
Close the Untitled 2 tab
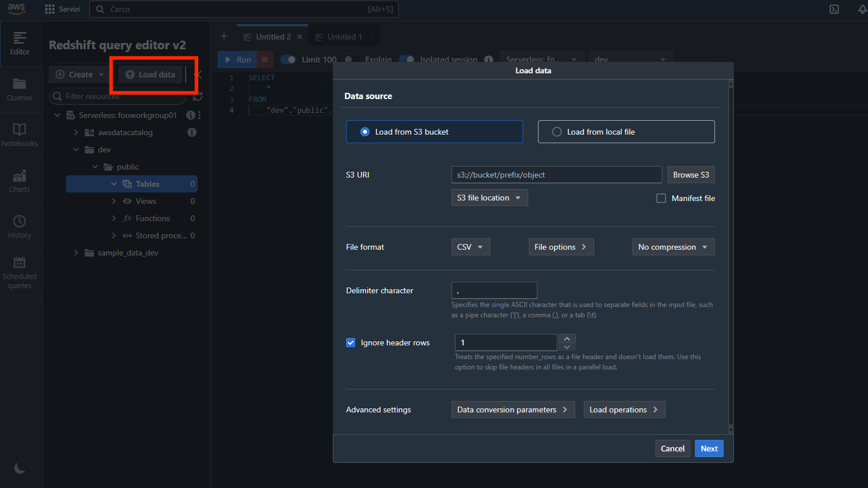[x=300, y=37]
